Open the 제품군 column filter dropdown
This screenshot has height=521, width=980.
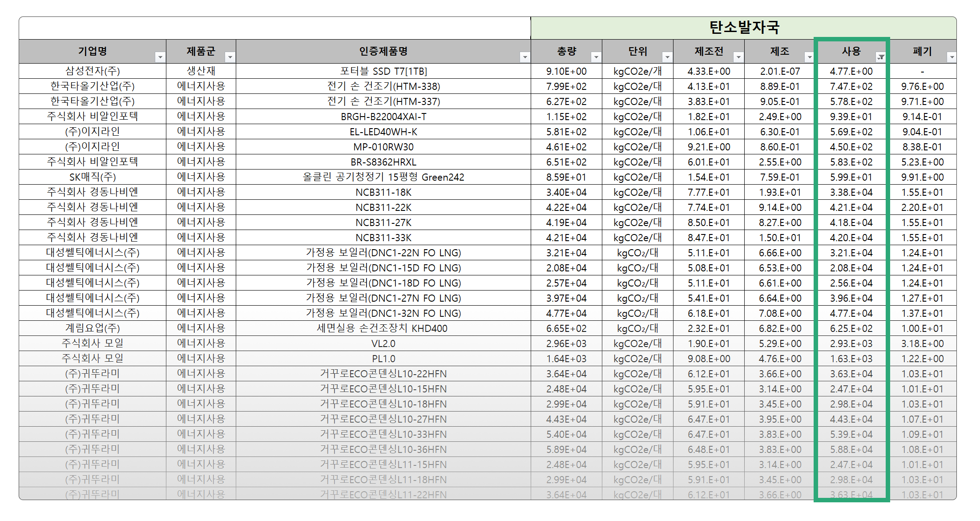[230, 57]
